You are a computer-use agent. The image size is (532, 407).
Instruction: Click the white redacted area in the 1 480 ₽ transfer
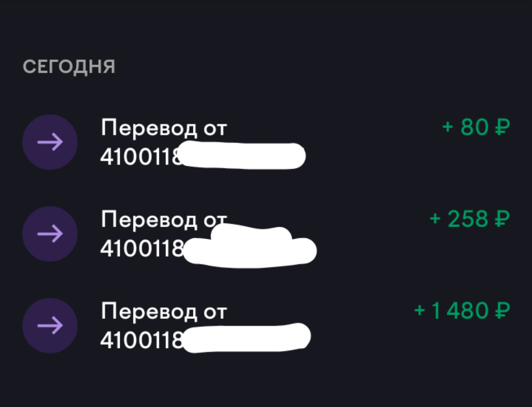pyautogui.click(x=247, y=338)
